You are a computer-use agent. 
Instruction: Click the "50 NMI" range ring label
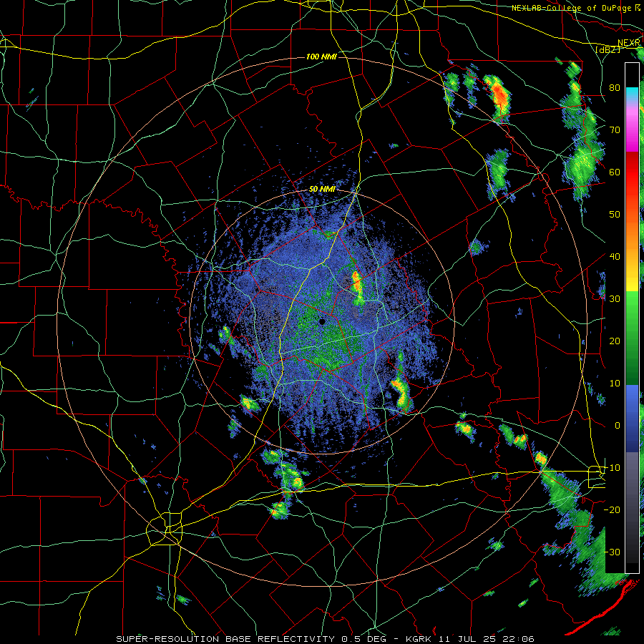pyautogui.click(x=322, y=189)
